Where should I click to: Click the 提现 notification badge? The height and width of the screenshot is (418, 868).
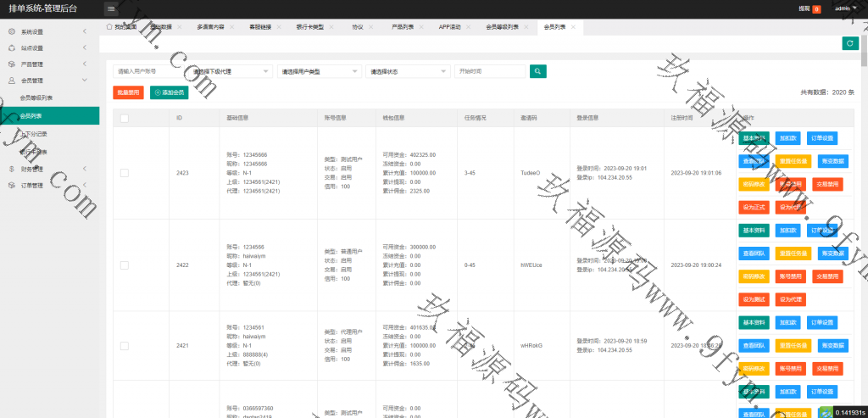tap(816, 8)
